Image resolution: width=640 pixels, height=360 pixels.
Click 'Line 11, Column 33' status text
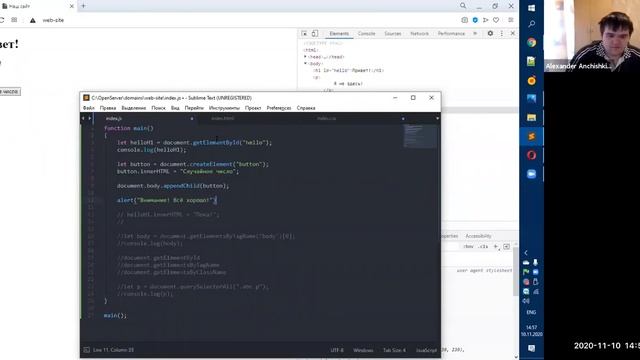point(113,350)
